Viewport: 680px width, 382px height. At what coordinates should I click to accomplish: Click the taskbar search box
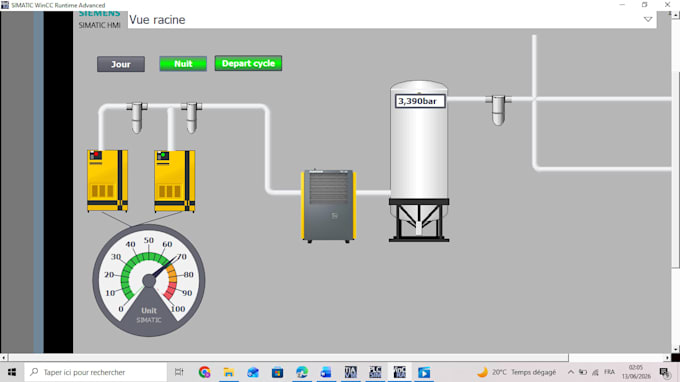tap(95, 372)
